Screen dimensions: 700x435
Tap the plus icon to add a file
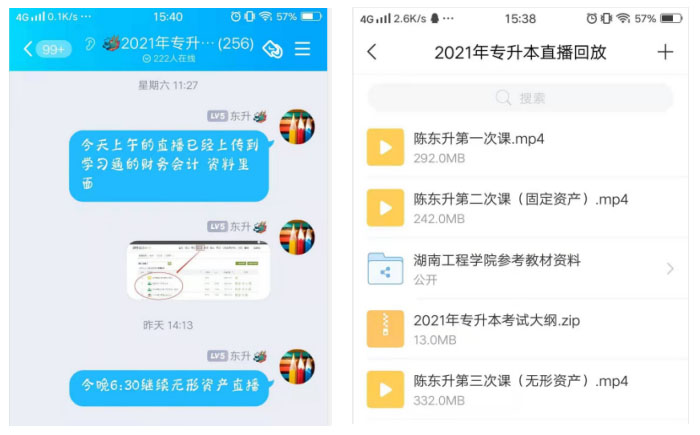coord(665,52)
